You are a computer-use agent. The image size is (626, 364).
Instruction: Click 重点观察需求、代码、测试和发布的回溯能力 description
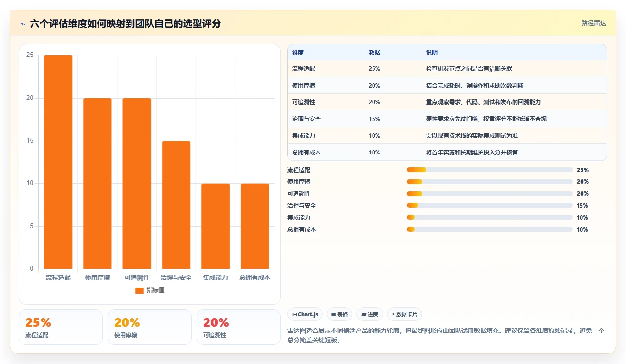point(483,102)
